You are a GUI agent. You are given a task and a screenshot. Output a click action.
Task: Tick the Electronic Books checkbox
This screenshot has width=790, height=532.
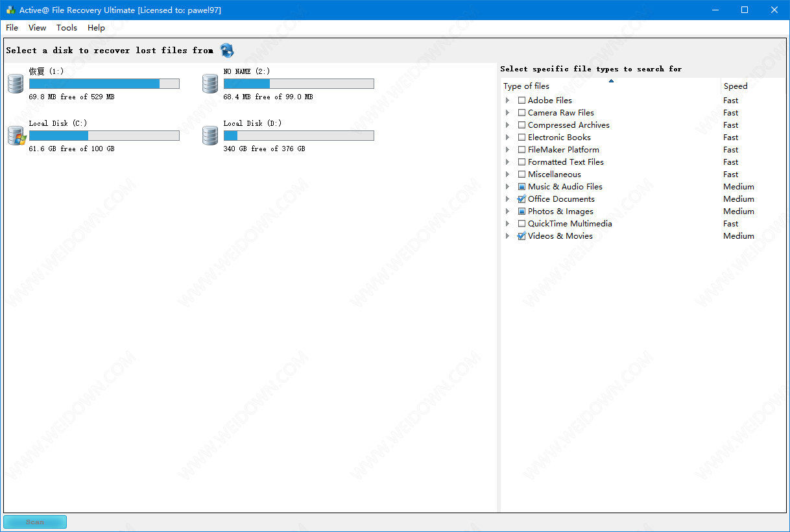pos(521,138)
